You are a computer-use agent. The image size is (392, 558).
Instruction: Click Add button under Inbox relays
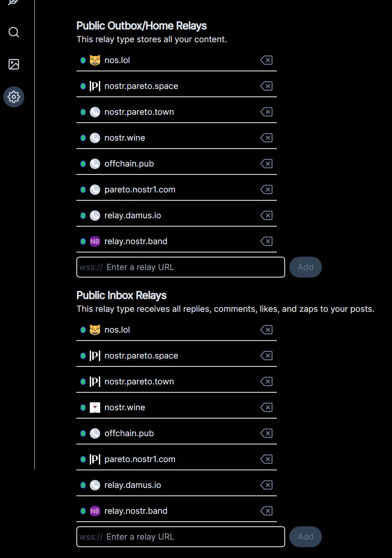306,537
